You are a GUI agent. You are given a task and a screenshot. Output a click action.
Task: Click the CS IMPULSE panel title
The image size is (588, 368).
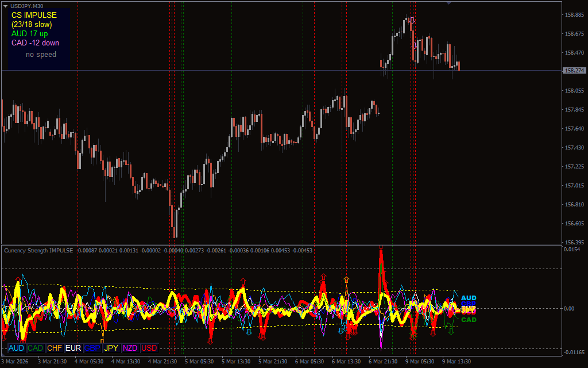click(x=34, y=15)
